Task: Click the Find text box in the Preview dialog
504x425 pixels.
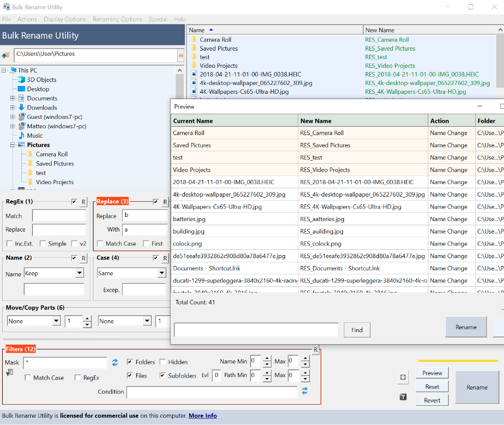Action: pyautogui.click(x=256, y=330)
